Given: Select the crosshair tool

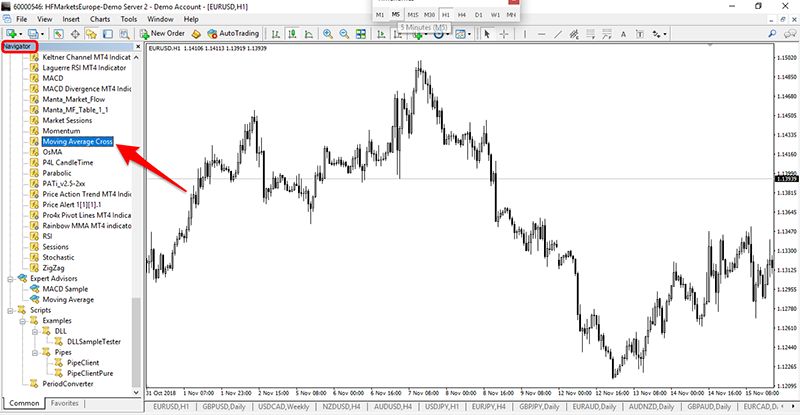Looking at the screenshot, I should point(504,34).
